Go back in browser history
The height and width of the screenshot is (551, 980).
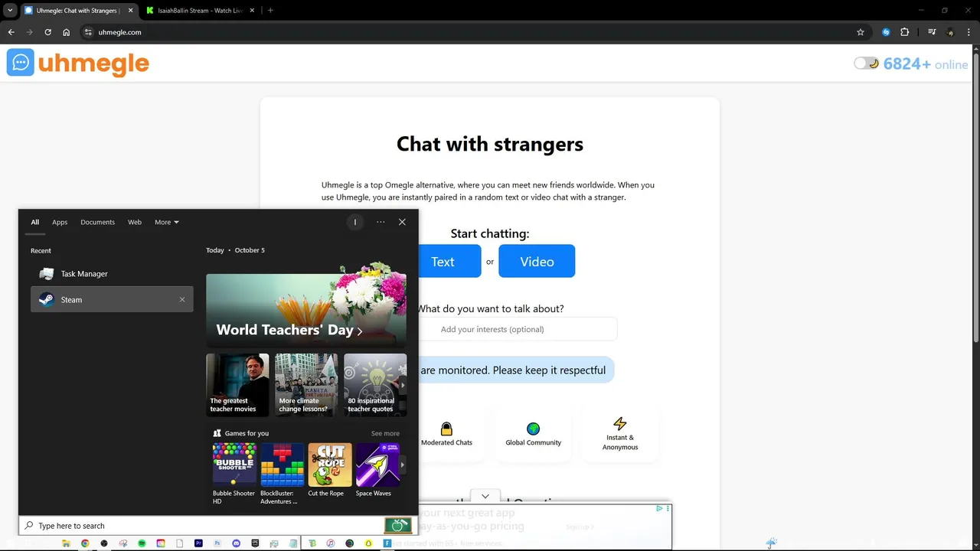click(11, 32)
